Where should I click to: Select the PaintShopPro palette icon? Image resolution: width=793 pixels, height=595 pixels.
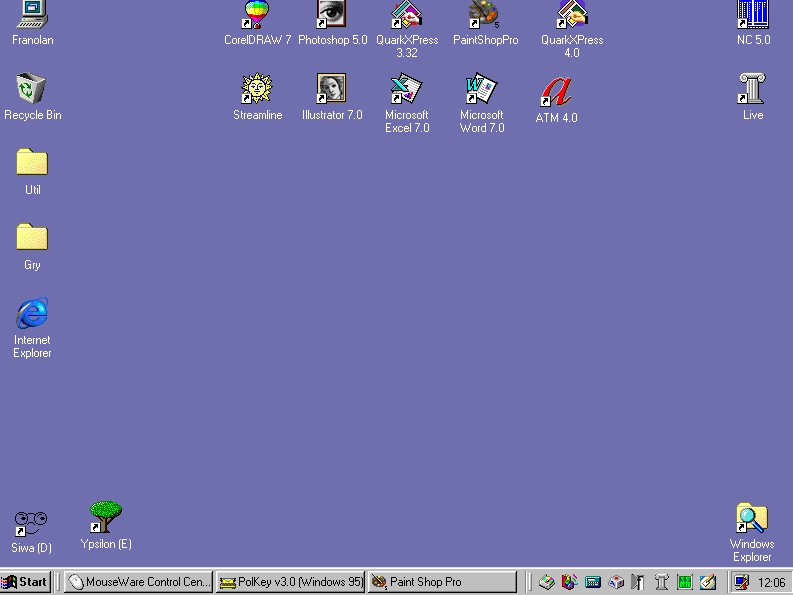click(484, 14)
